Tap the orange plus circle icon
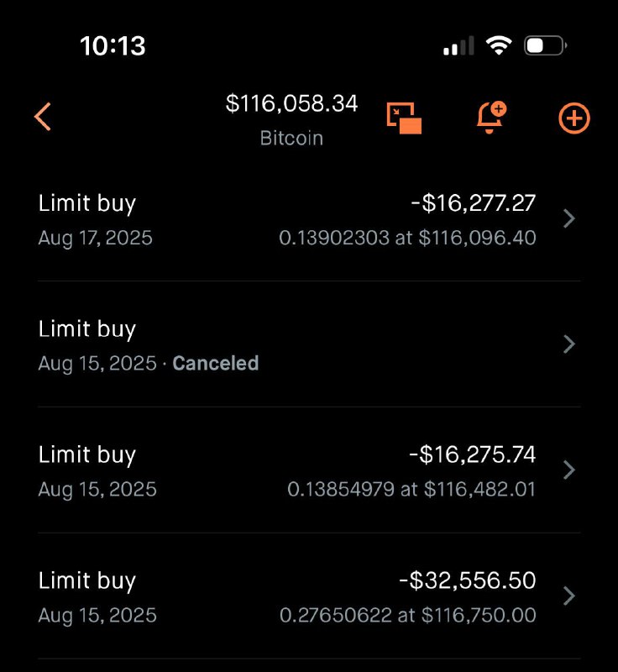The width and height of the screenshot is (618, 672). pyautogui.click(x=573, y=118)
